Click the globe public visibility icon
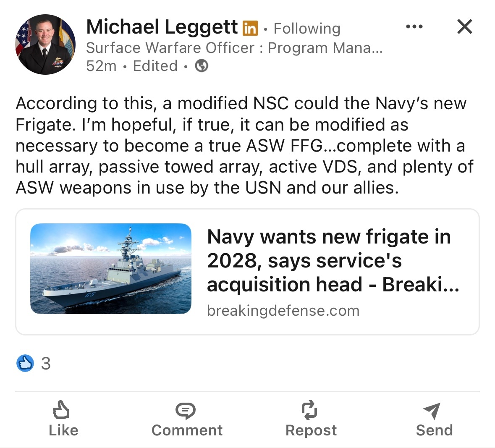Image resolution: width=495 pixels, height=448 pixels. coord(202,66)
